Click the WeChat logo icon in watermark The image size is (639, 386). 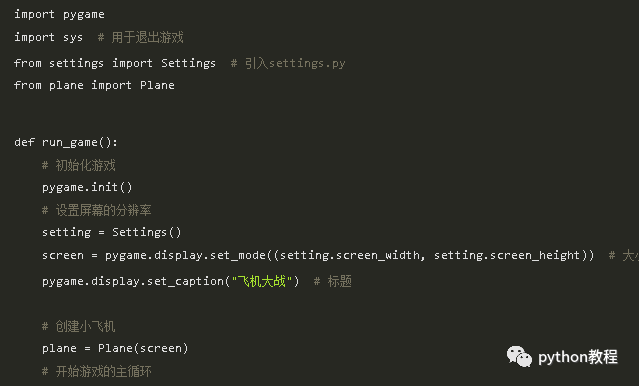click(x=519, y=357)
